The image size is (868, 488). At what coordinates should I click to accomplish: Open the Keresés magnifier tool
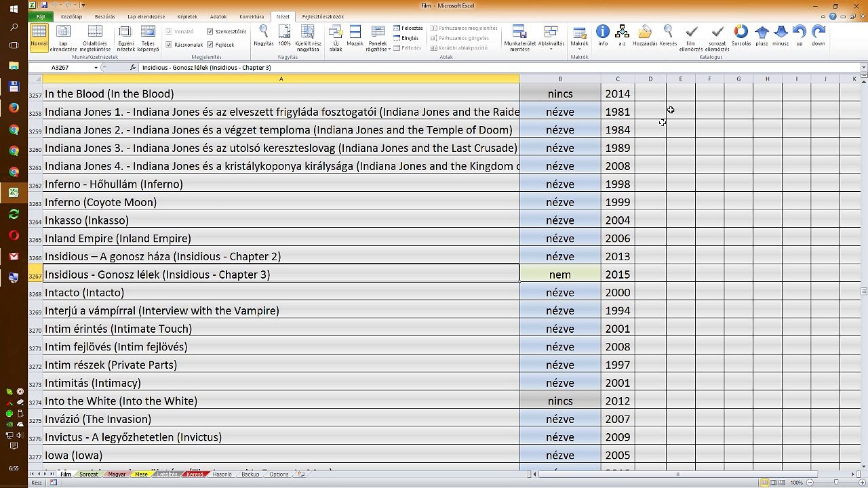click(668, 35)
